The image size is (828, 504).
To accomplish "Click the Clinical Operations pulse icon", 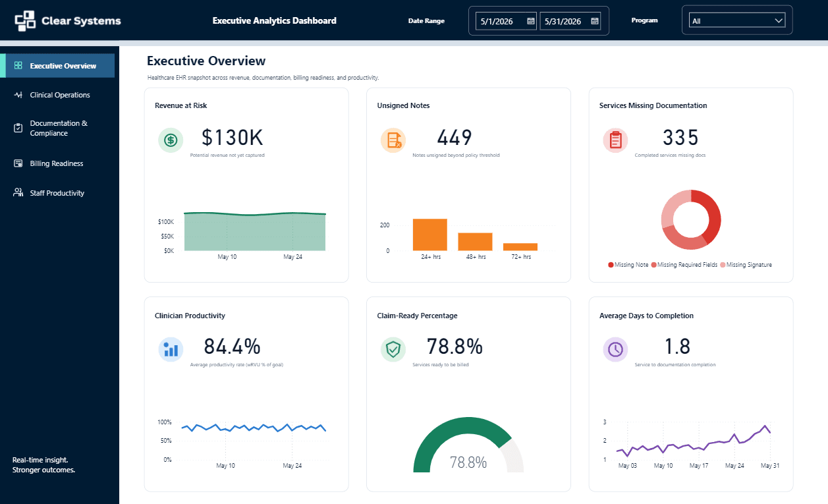I will [x=18, y=95].
